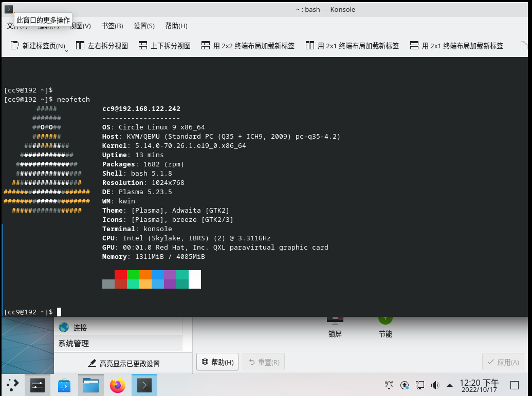Image resolution: width=532 pixels, height=396 pixels.
Task: Expand hidden system tray icons arrow
Action: pos(450,385)
